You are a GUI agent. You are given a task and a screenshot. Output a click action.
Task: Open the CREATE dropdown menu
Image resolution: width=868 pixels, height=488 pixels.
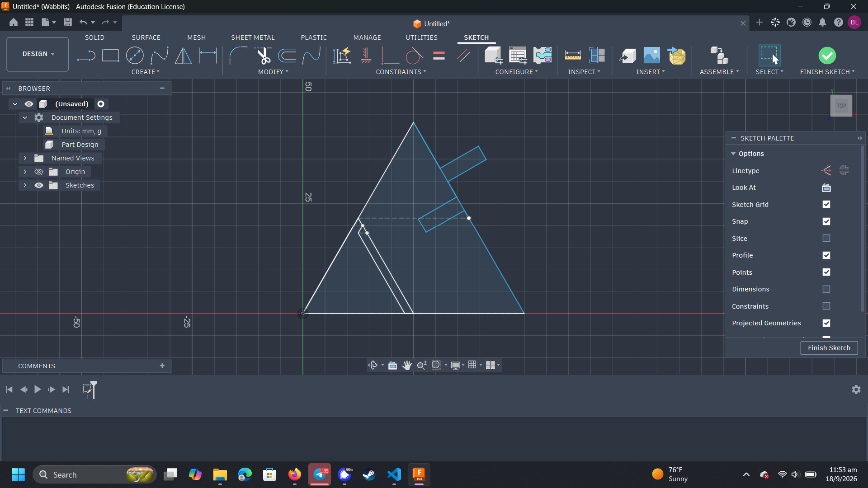tap(145, 72)
